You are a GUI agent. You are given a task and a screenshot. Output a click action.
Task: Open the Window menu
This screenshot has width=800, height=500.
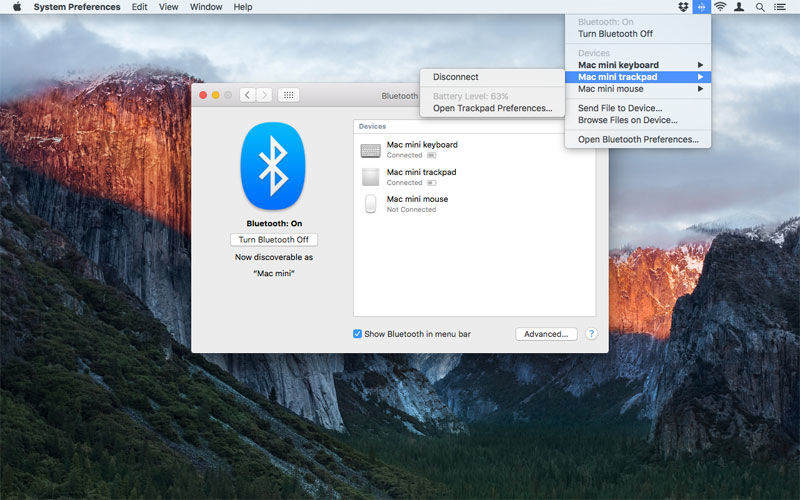[206, 7]
